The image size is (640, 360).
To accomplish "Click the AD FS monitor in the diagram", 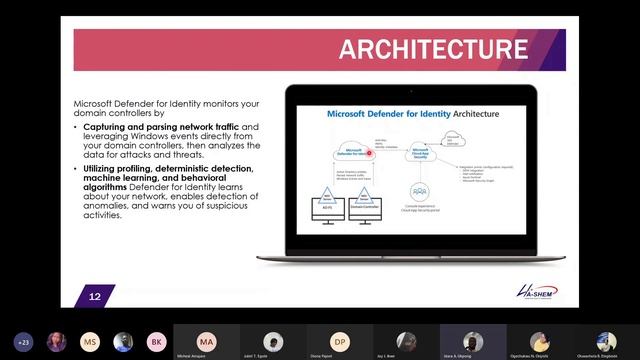I will click(x=328, y=211).
